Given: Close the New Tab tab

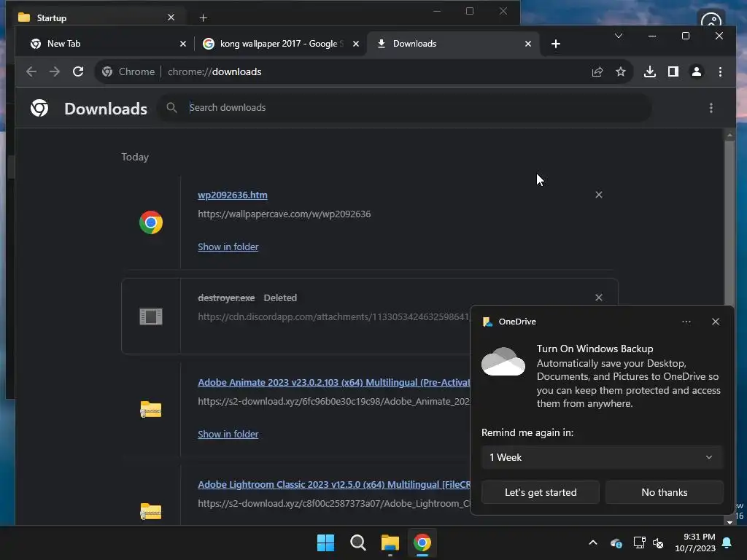Looking at the screenshot, I should click(x=183, y=44).
